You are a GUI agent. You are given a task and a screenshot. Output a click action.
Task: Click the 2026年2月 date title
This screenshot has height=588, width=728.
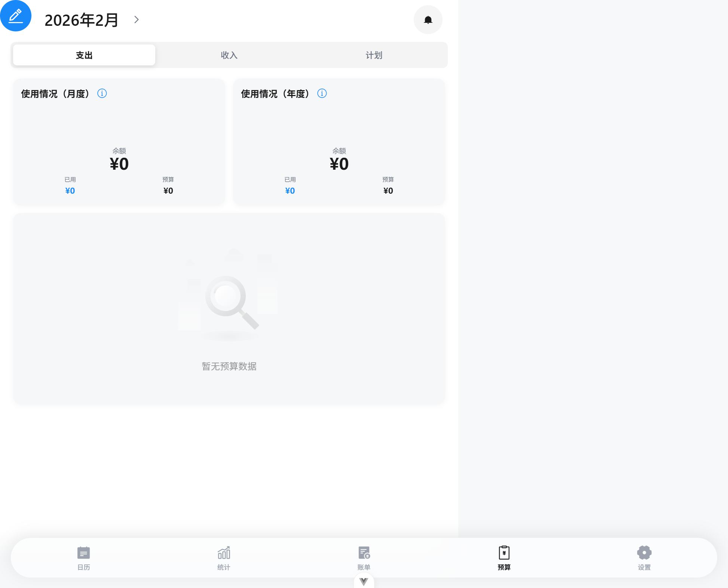pos(82,20)
